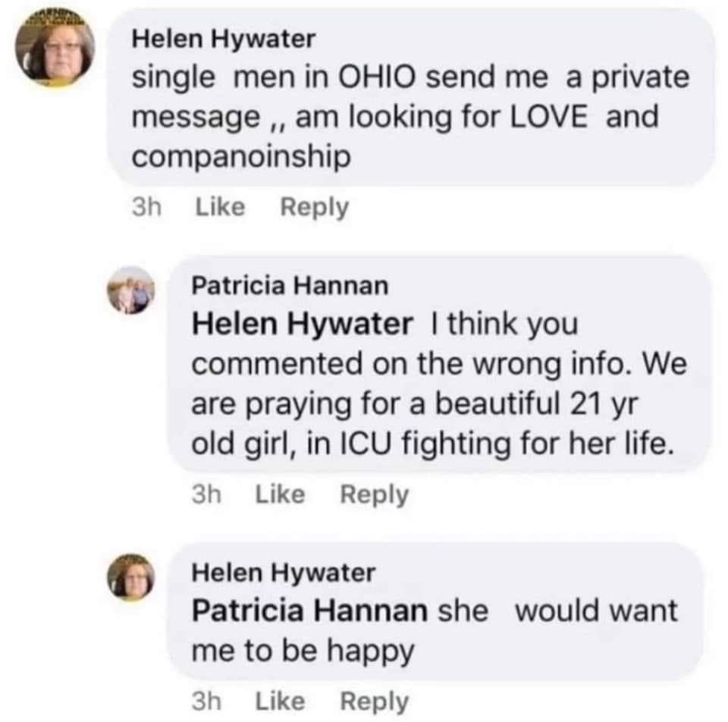
Task: Click the 3h timestamp under the top comment
Action: click(x=144, y=207)
